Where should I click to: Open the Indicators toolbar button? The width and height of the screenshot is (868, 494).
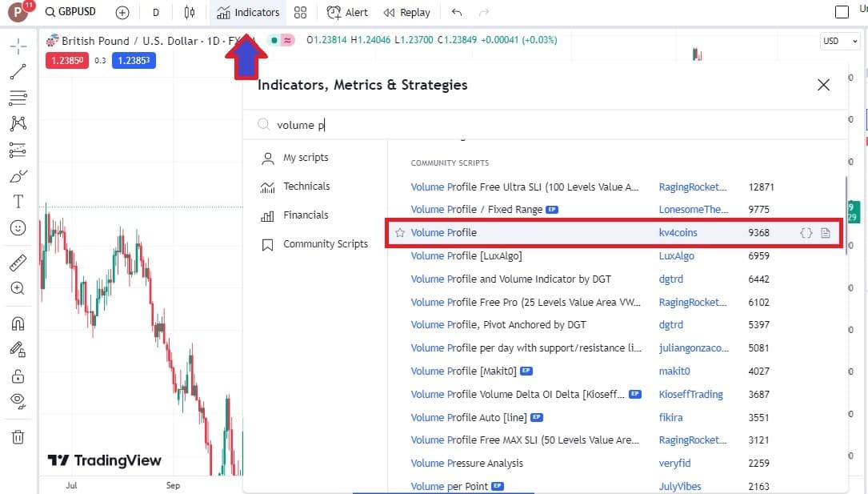pyautogui.click(x=248, y=12)
